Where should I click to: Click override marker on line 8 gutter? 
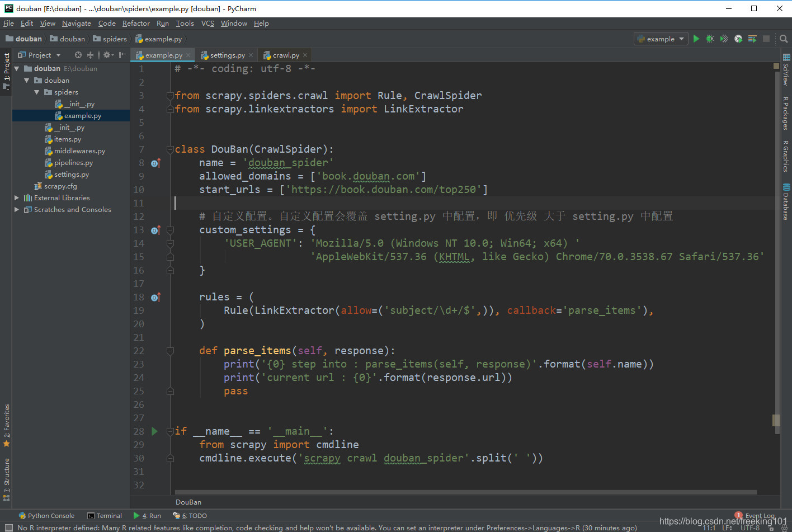(155, 163)
